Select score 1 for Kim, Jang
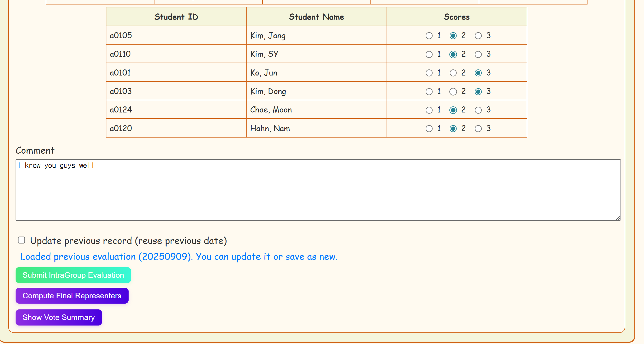The width and height of the screenshot is (644, 344). pos(429,36)
